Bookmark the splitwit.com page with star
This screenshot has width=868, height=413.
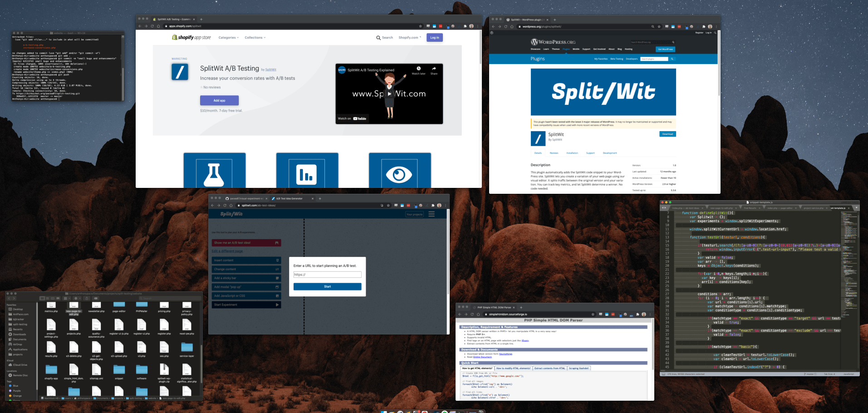(x=388, y=206)
